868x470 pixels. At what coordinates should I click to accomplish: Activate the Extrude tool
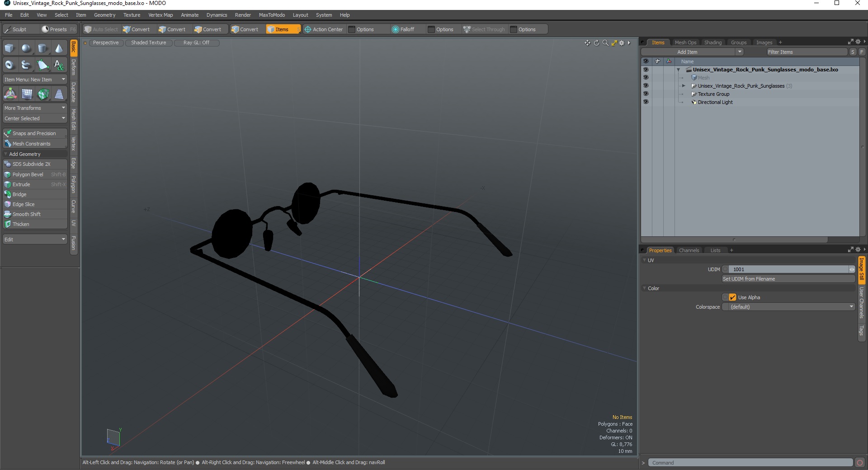tap(35, 184)
